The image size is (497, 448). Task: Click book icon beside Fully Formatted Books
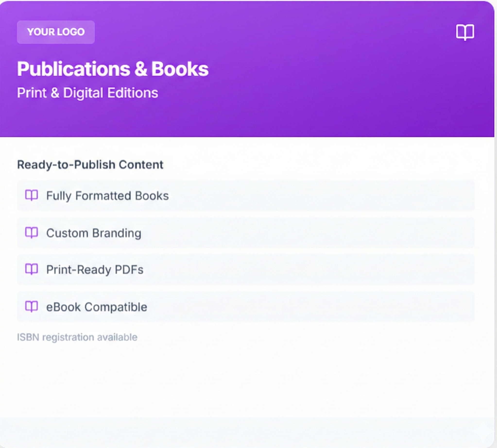32,195
